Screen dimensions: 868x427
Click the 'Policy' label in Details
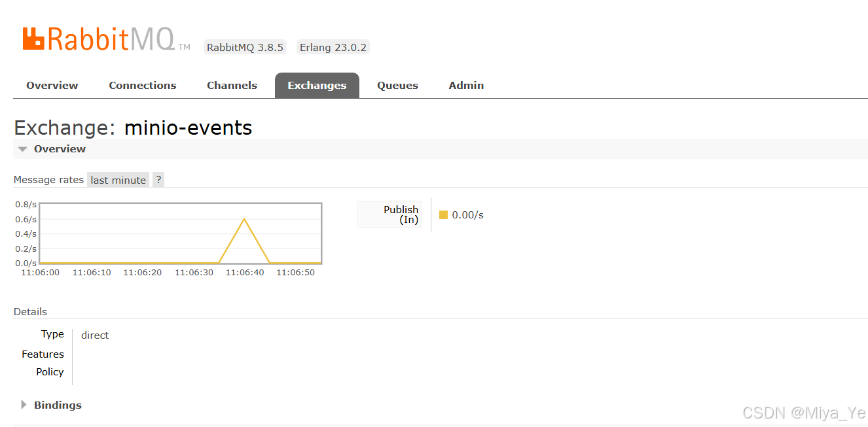(50, 372)
